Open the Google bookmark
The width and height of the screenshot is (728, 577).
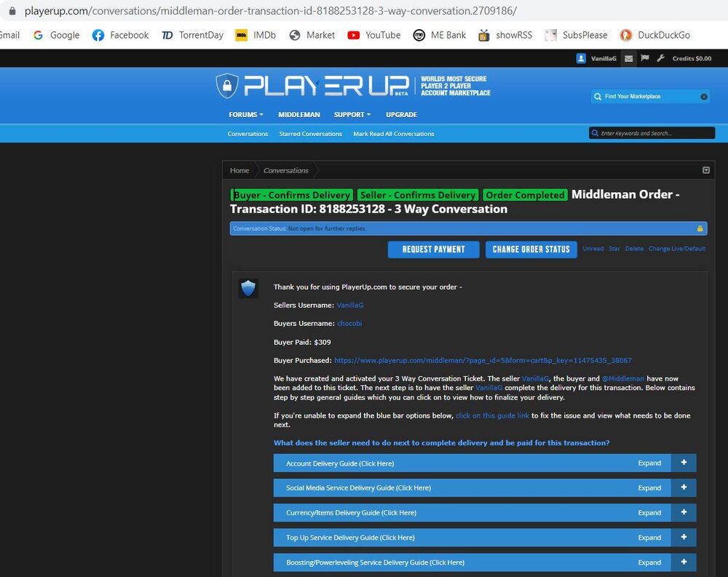point(57,35)
